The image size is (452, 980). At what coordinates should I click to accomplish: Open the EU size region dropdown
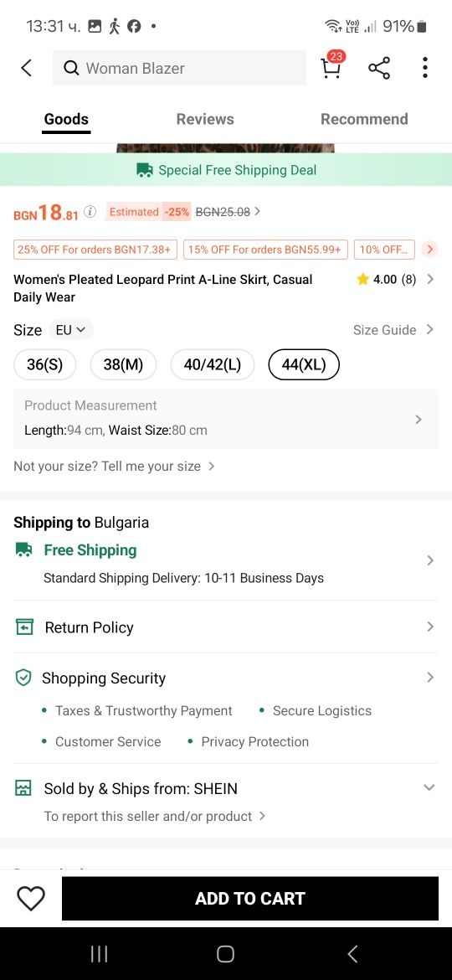[70, 329]
